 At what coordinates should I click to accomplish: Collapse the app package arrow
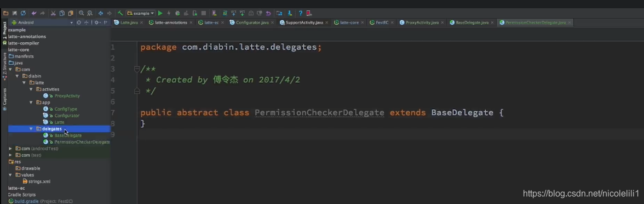coord(31,103)
